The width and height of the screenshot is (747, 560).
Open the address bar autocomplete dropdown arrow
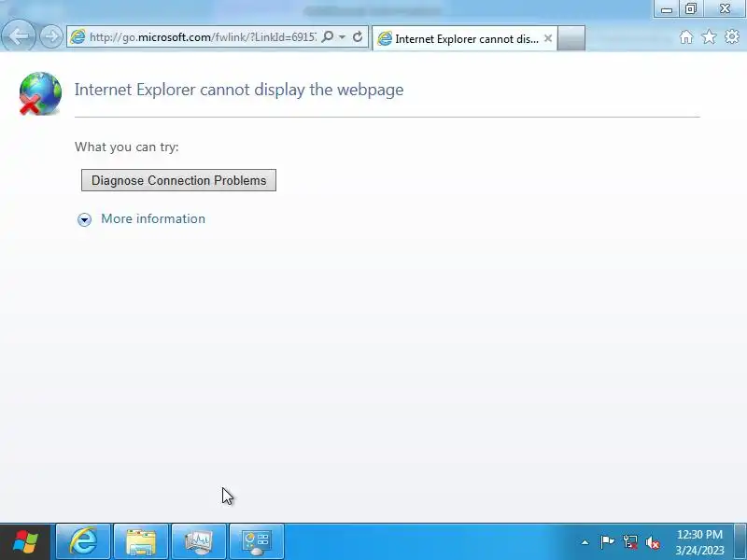point(342,37)
